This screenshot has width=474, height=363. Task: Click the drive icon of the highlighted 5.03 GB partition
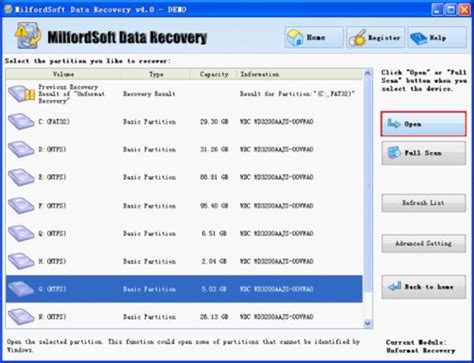(x=21, y=289)
